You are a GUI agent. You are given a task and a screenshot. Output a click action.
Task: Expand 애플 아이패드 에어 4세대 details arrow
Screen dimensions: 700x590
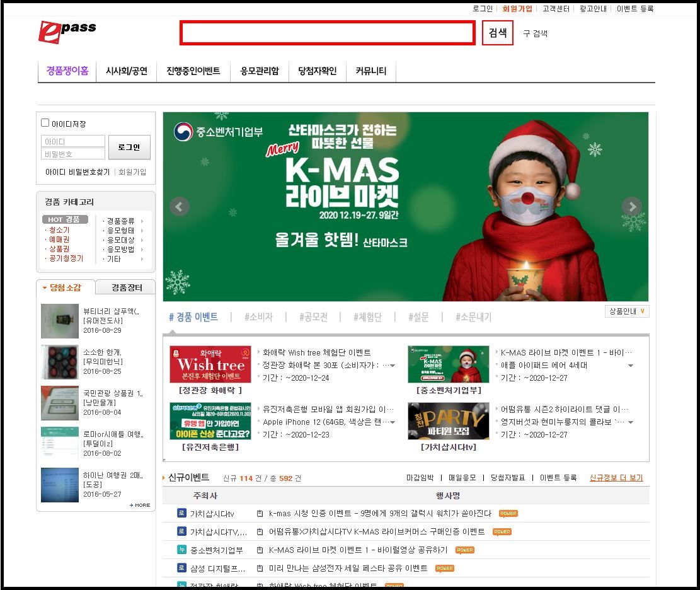[x=630, y=366]
